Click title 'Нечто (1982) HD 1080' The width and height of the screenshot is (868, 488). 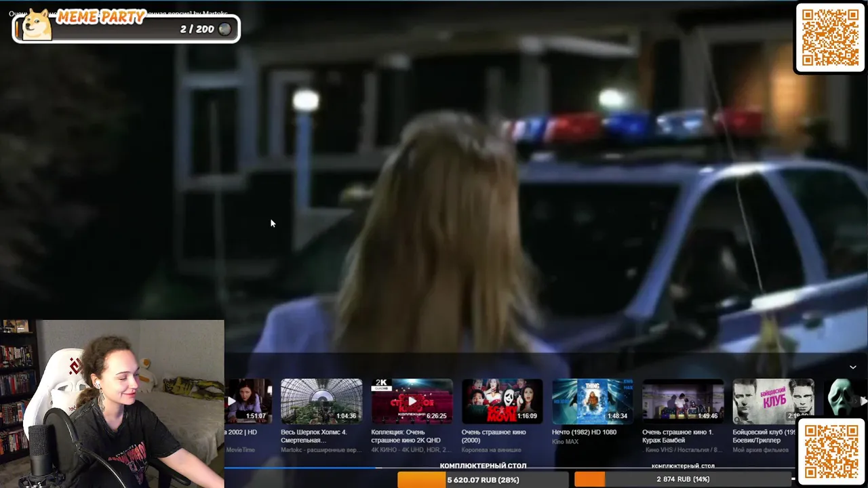584,432
